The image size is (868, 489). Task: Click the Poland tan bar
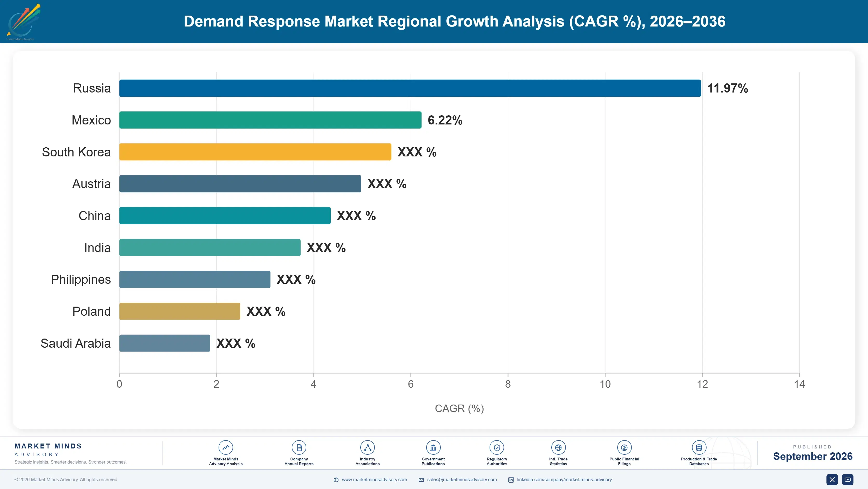pos(180,311)
